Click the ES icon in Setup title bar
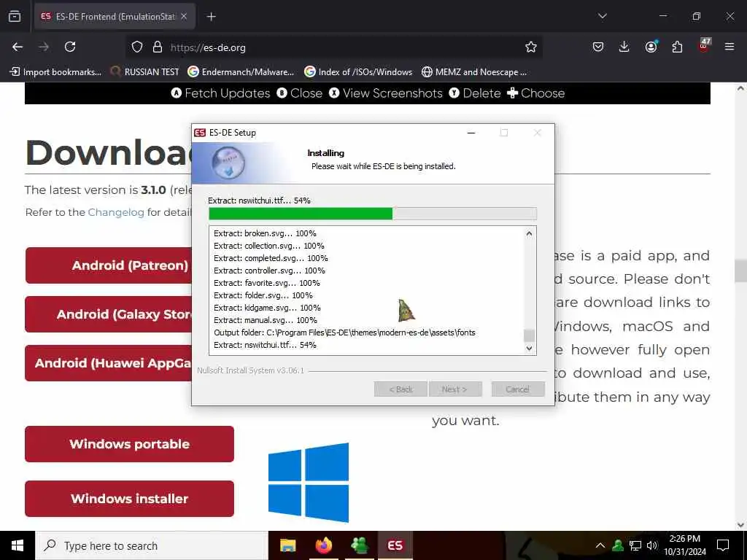This screenshot has height=560, width=747. (x=200, y=133)
